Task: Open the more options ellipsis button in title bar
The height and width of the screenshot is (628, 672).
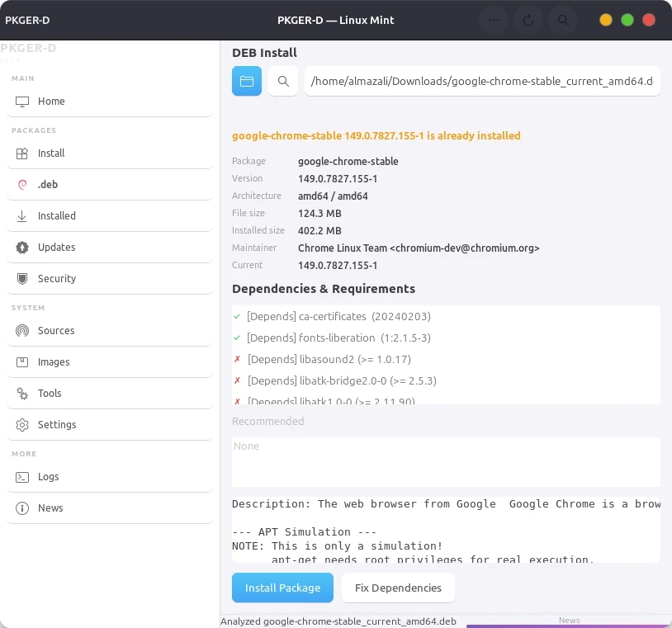Action: pyautogui.click(x=494, y=20)
